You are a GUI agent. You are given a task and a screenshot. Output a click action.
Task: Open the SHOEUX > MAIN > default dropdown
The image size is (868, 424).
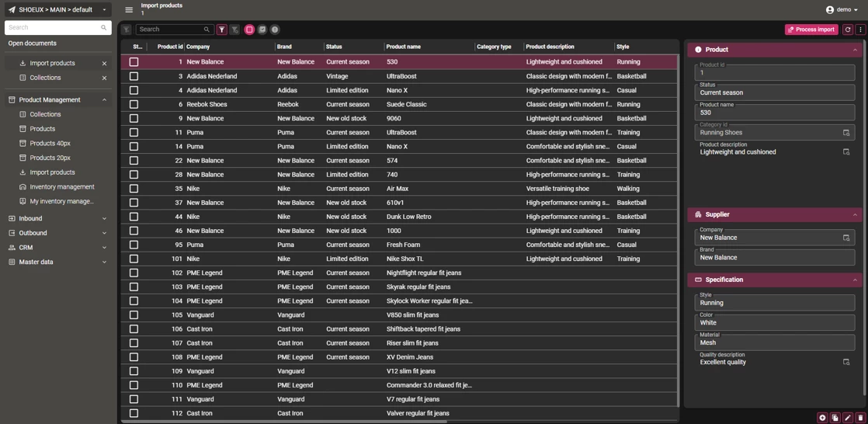coord(57,10)
